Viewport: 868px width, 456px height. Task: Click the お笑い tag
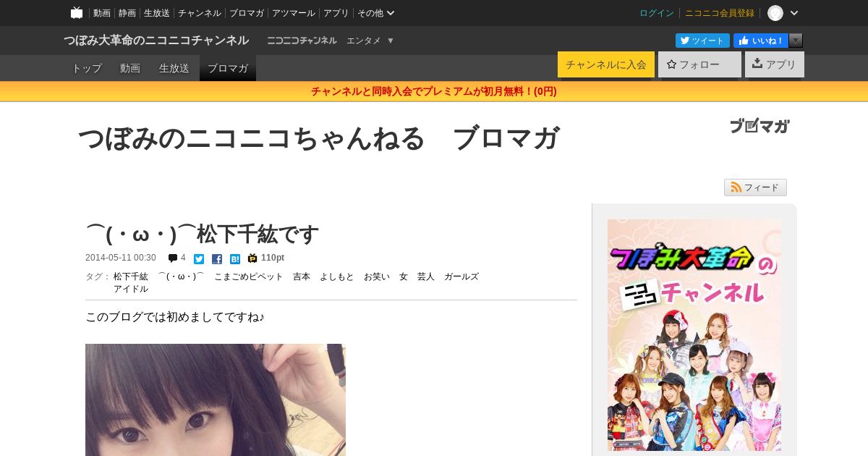pyautogui.click(x=377, y=276)
